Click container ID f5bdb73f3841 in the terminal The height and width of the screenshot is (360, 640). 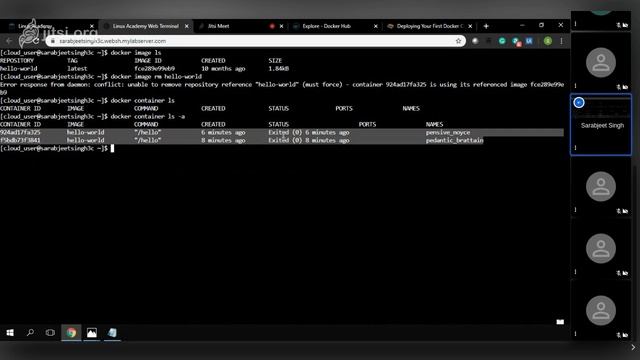tap(20, 140)
